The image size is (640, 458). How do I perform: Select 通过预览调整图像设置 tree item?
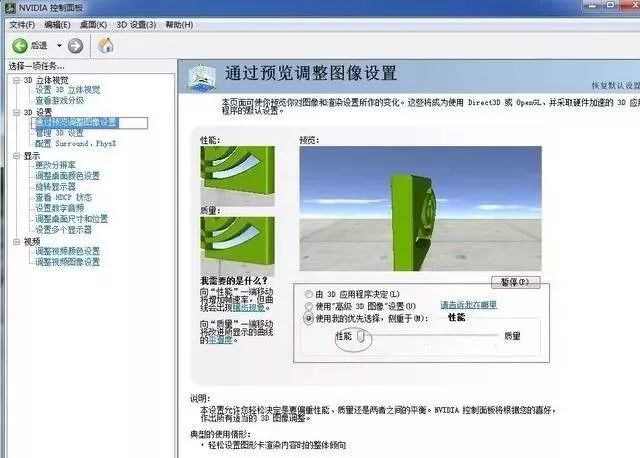(x=77, y=122)
